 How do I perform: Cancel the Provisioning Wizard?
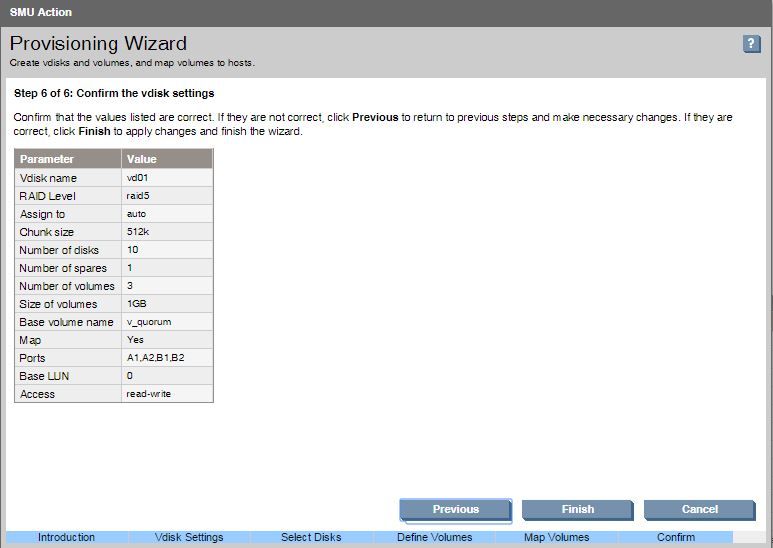[699, 509]
